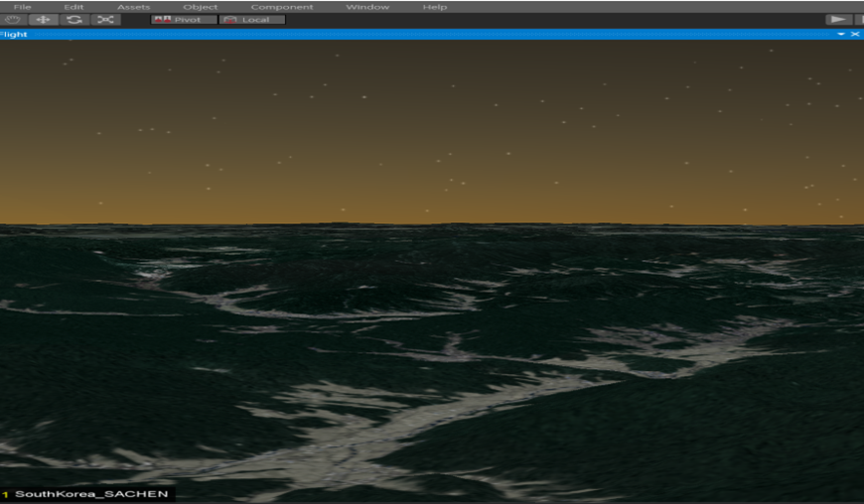Toggle the Local coordinate space

(251, 20)
